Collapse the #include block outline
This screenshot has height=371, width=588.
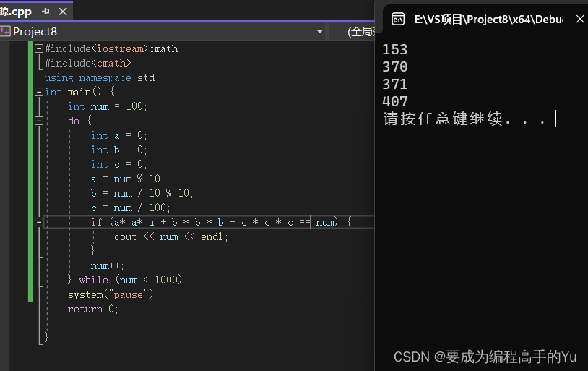pos(38,48)
